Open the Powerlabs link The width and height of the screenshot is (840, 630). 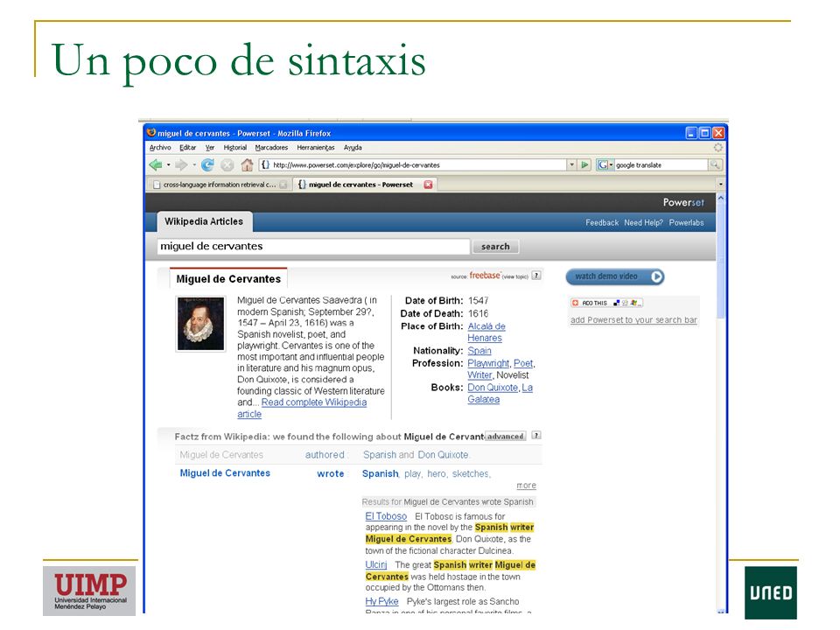click(686, 222)
